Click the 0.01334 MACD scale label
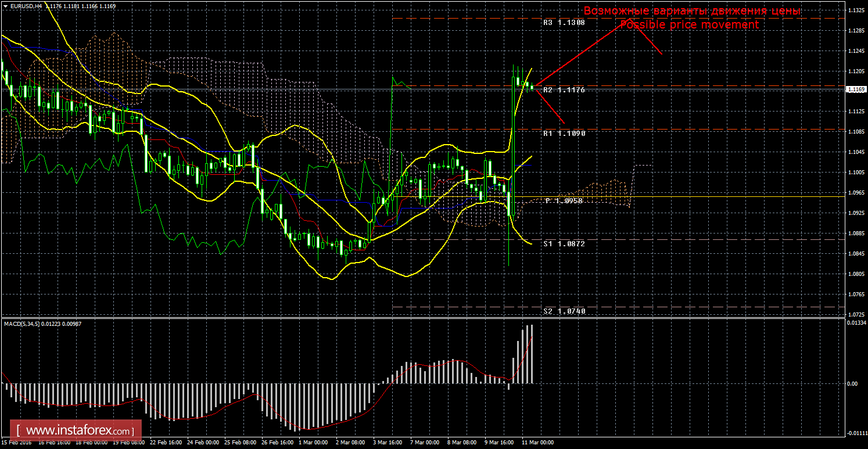 (856, 322)
